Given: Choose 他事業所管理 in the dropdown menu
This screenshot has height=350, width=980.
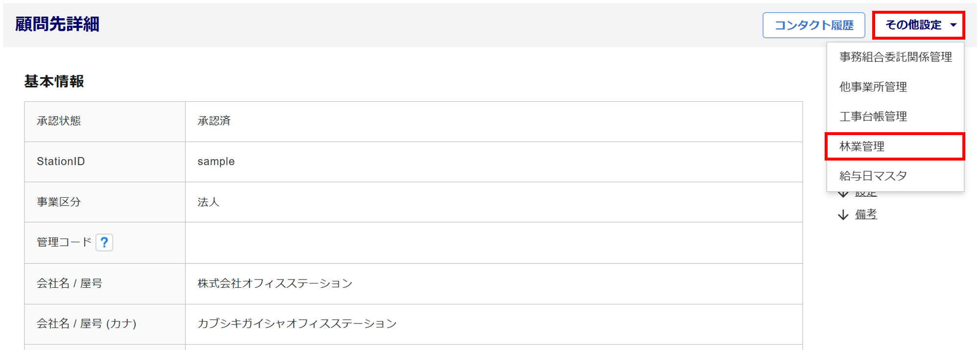Looking at the screenshot, I should [x=873, y=87].
